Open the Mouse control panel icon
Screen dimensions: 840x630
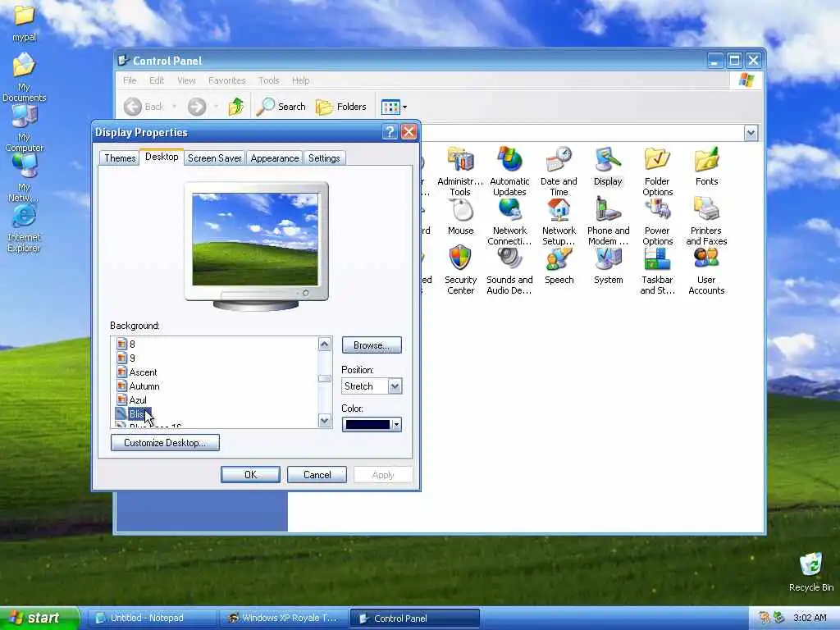tap(461, 217)
